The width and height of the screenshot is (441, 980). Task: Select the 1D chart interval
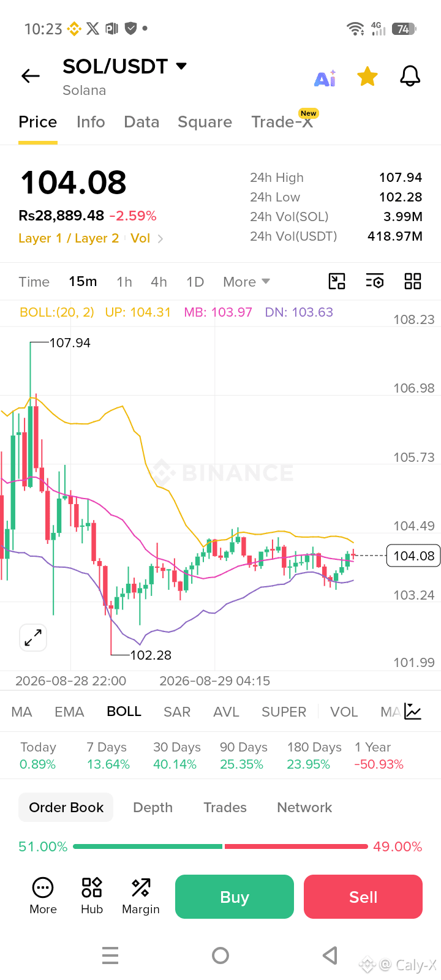click(195, 282)
